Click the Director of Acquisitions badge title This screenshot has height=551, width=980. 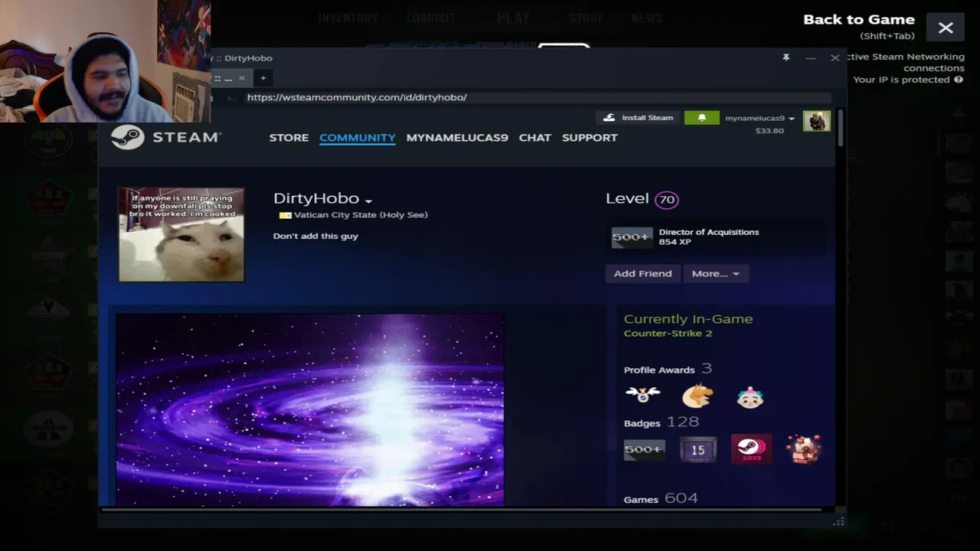pyautogui.click(x=709, y=232)
